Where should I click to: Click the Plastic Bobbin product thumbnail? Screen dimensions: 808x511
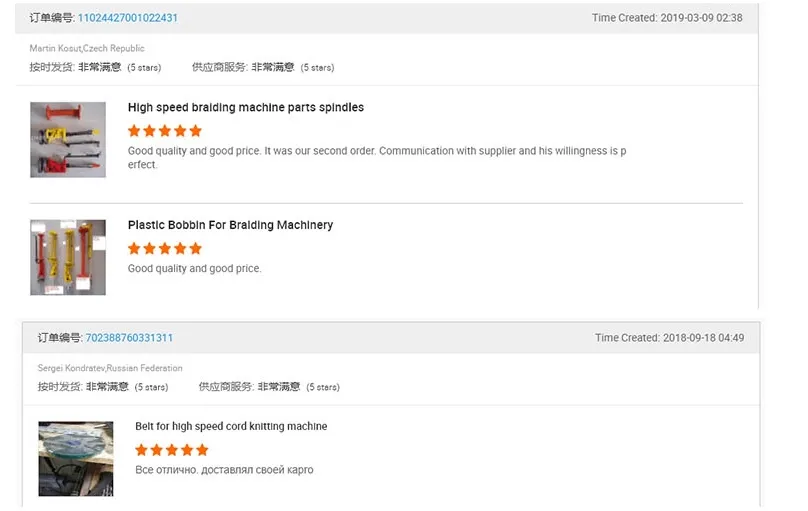(68, 257)
